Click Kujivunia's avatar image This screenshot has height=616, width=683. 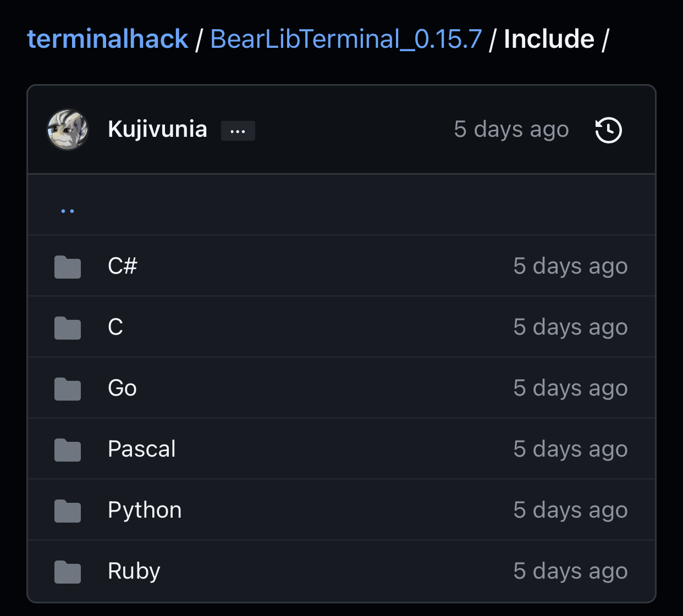point(68,130)
